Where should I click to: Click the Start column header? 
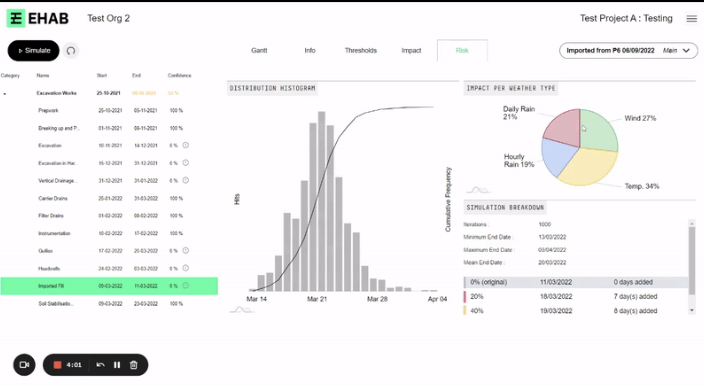coord(102,75)
